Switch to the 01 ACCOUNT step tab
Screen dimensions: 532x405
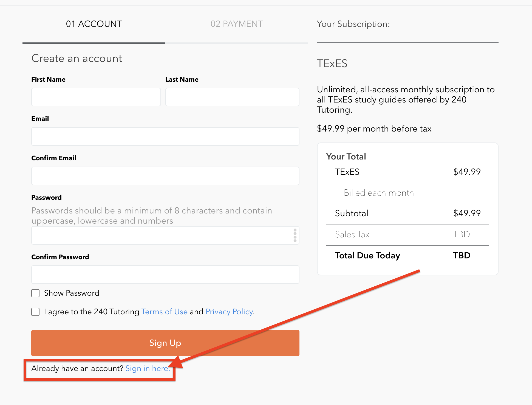(94, 24)
